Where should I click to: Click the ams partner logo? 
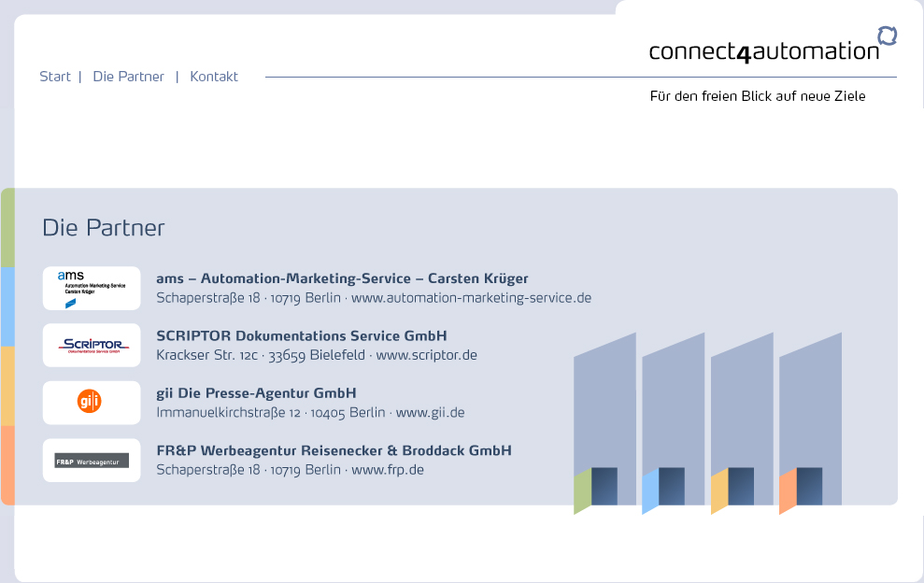tap(92, 289)
